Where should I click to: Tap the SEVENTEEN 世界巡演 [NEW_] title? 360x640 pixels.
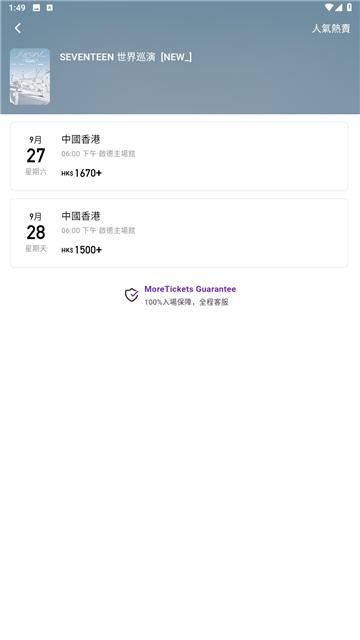coord(126,57)
